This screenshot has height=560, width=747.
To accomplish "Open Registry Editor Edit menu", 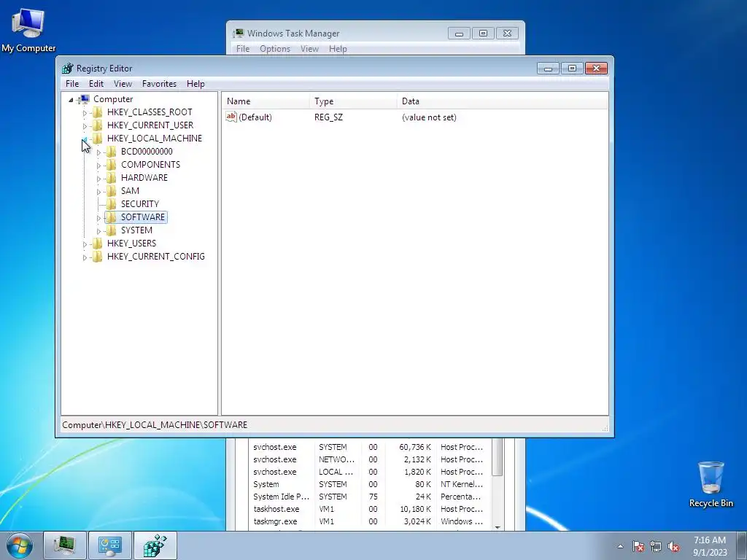I will tap(96, 84).
